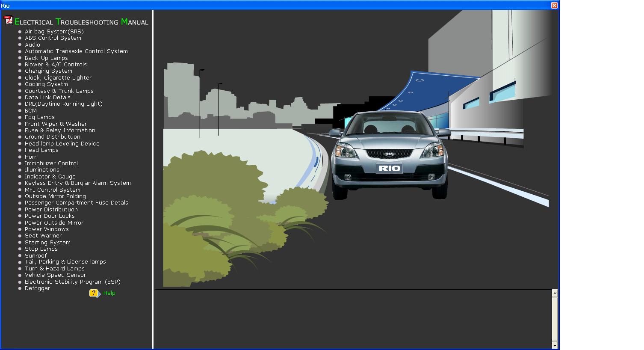Screen dimensions: 644x350
Task: Open Outside Mirror Folding section
Action: coord(55,196)
